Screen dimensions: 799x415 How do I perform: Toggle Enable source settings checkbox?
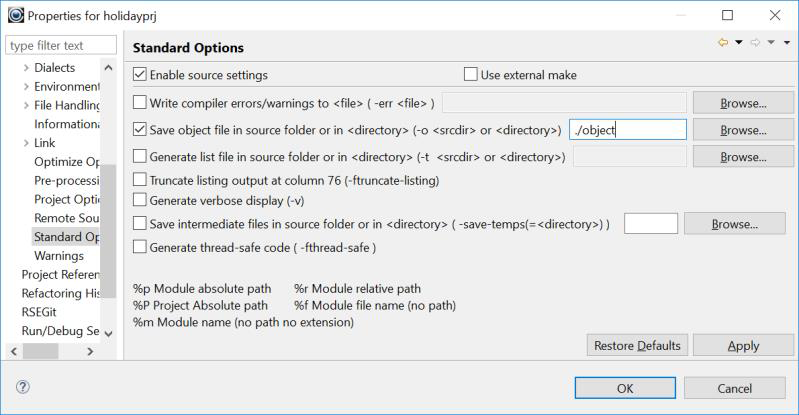[x=140, y=75]
